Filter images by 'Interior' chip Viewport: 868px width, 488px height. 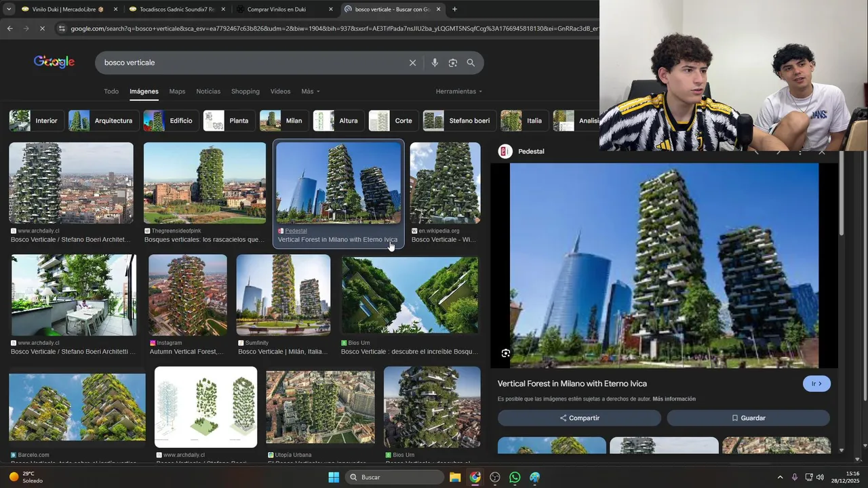coord(37,121)
